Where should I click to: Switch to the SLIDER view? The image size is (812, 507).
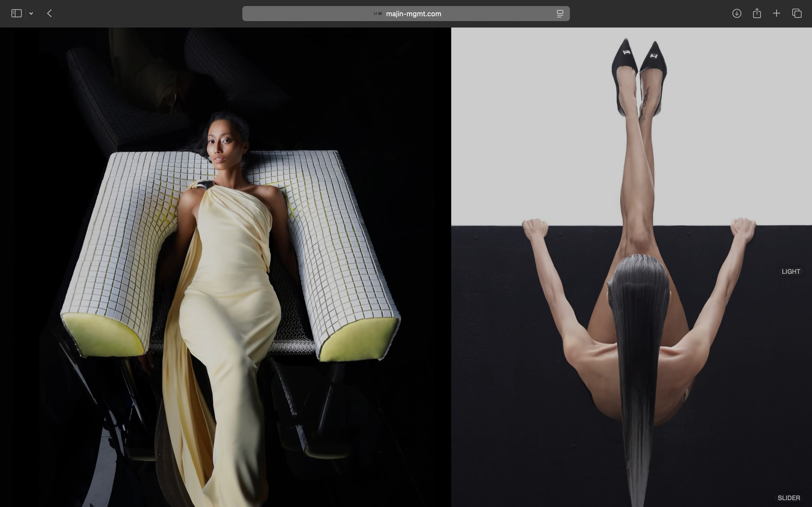(789, 498)
